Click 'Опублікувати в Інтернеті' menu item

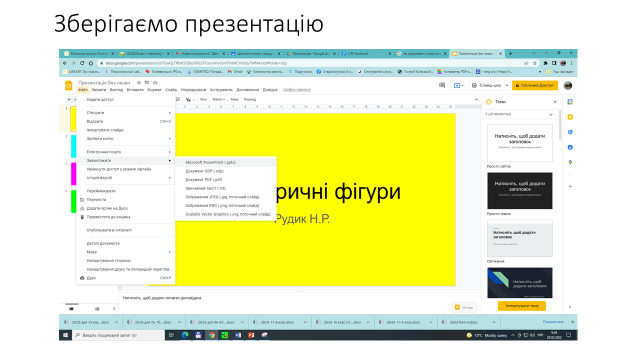(x=126, y=230)
